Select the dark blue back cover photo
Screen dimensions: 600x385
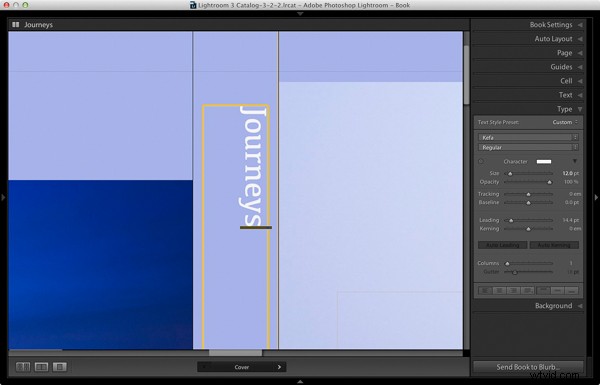100,264
